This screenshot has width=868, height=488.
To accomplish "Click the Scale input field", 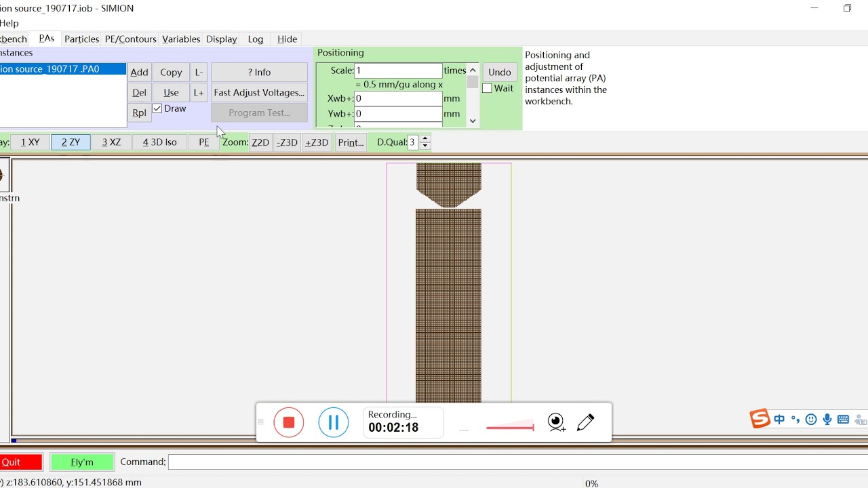I will pyautogui.click(x=398, y=70).
